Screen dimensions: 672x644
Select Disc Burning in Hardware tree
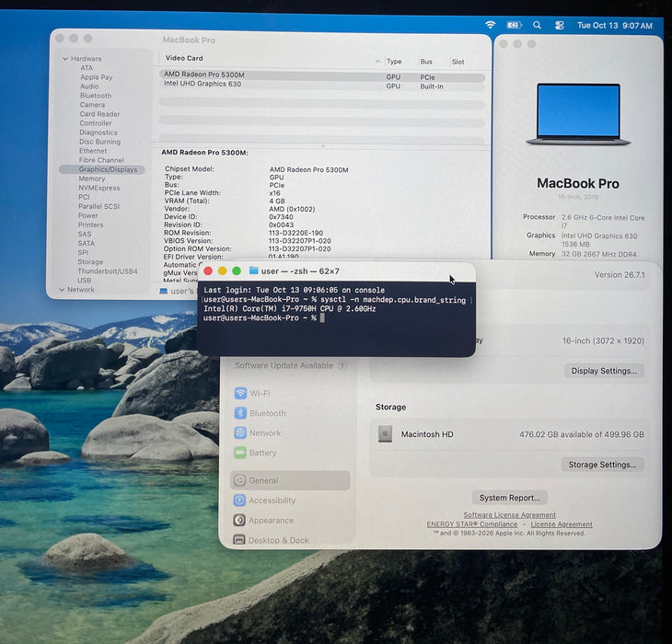point(99,142)
